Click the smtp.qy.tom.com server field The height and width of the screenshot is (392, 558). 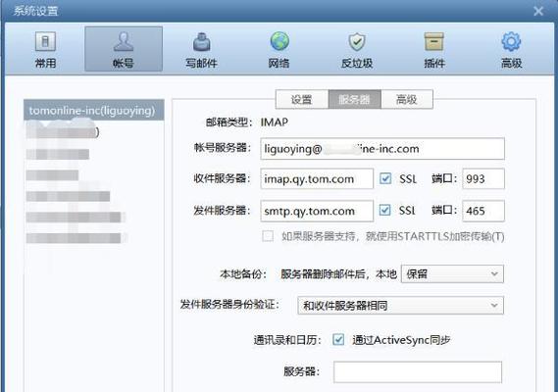317,211
